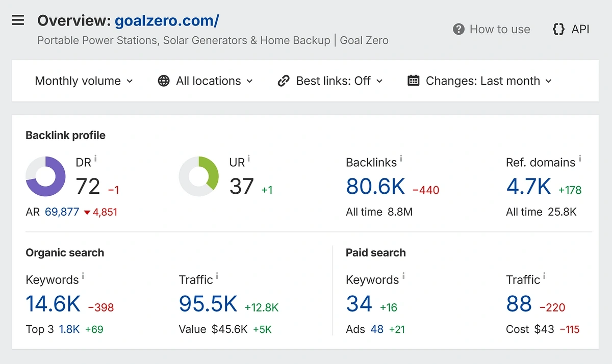Click paid Traffic value 88
Image resolution: width=612 pixels, height=364 pixels.
click(519, 304)
